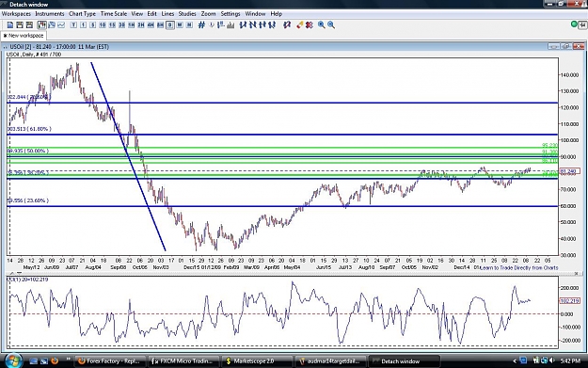Open the Workspaces menu
Viewport: 588px width, 368px height.
click(x=16, y=14)
